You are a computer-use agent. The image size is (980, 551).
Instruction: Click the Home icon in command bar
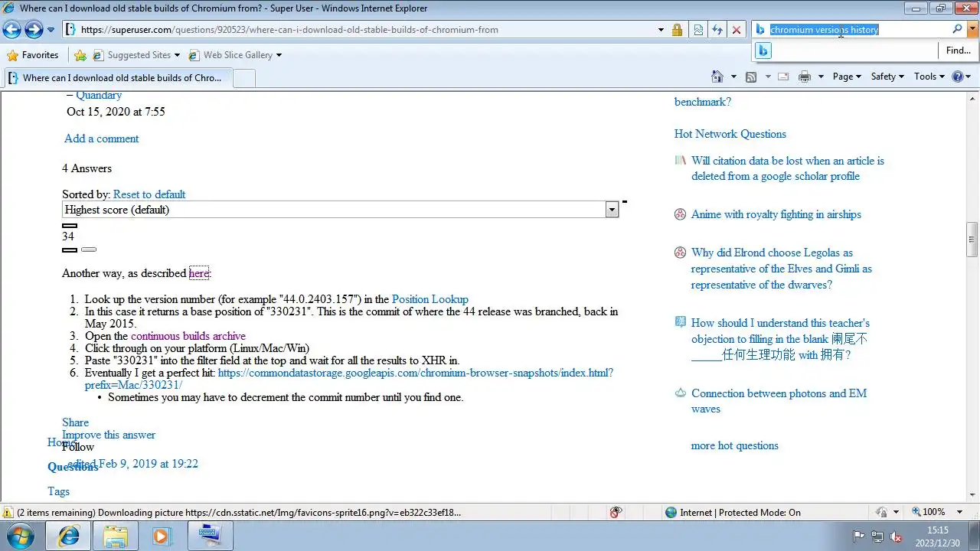(717, 77)
